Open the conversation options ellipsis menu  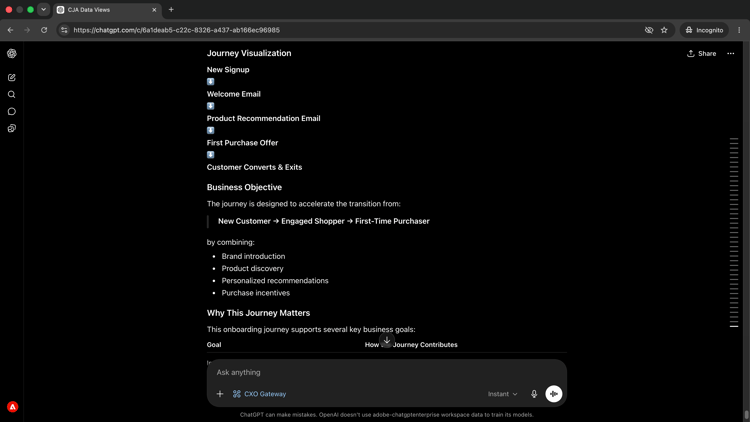730,54
